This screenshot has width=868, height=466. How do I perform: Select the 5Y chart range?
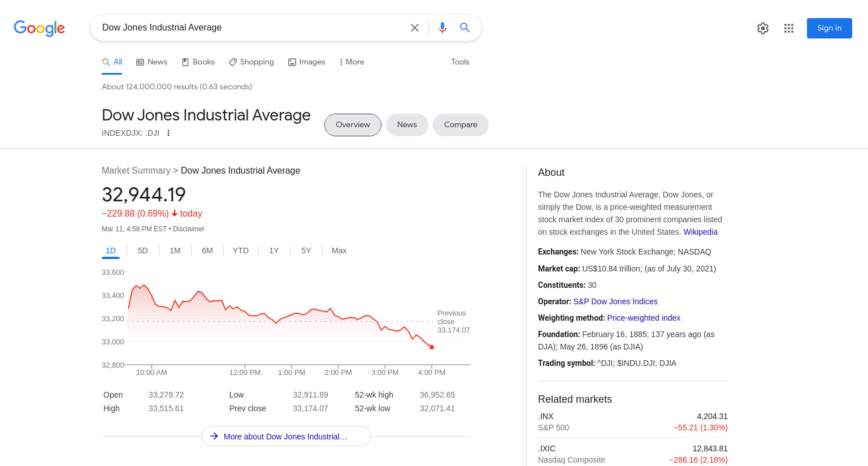[x=306, y=251]
